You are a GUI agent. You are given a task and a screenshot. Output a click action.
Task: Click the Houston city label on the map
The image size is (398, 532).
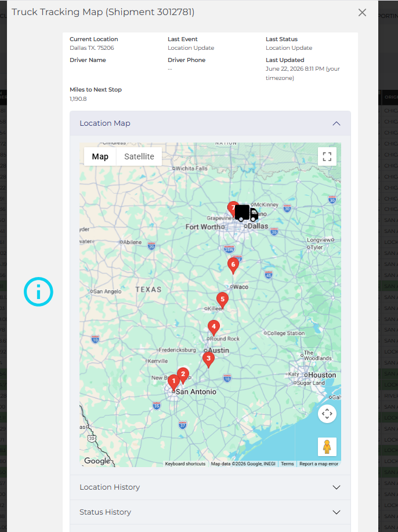coord(322,375)
